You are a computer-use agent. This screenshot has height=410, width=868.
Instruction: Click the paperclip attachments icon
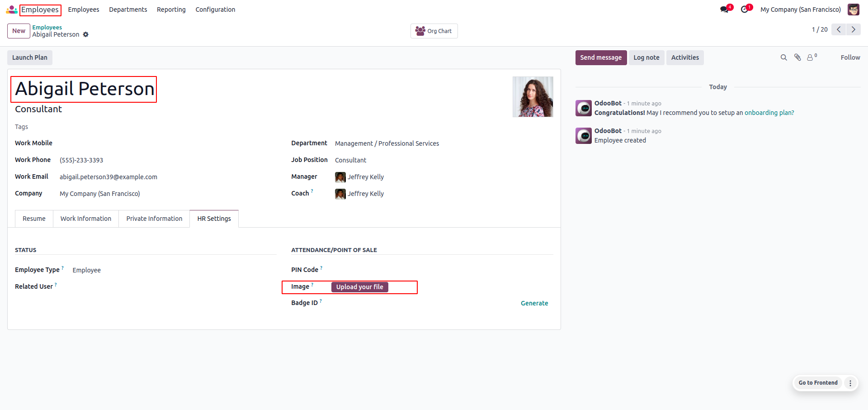[797, 57]
